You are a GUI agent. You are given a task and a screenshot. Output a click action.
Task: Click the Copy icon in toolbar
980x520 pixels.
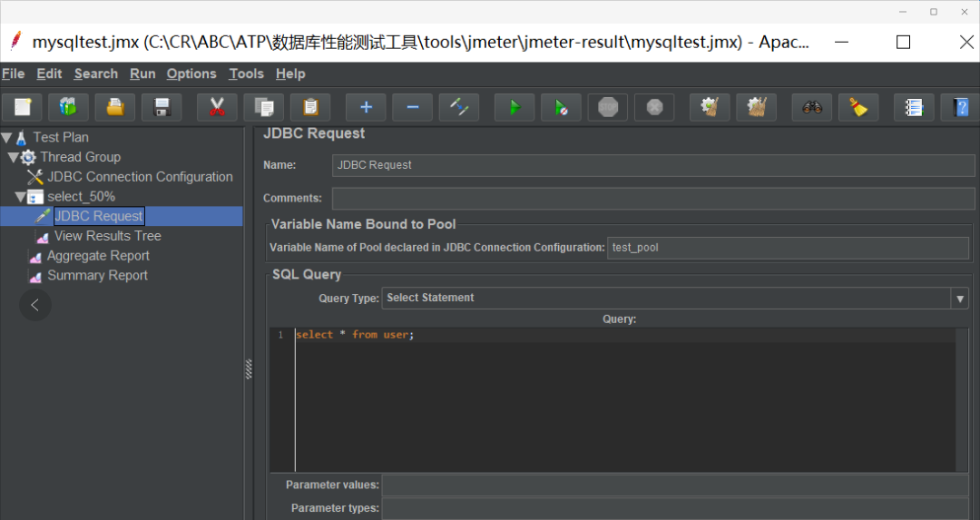[264, 107]
